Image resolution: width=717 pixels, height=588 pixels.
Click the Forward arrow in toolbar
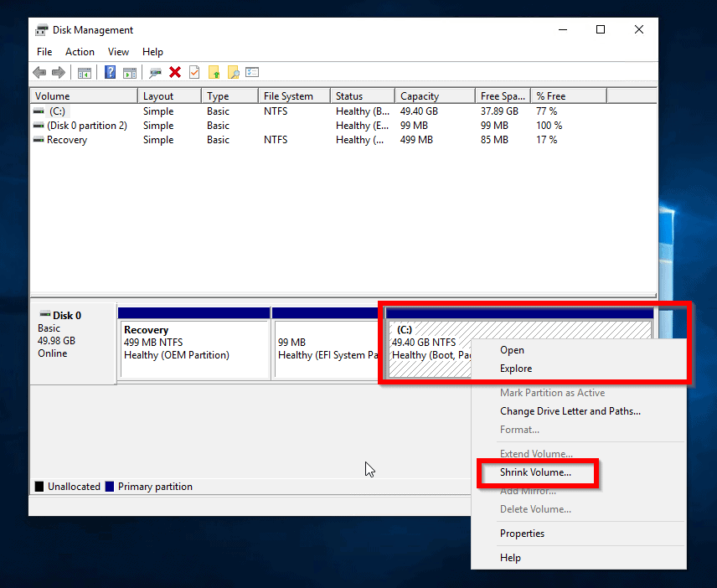click(x=59, y=73)
